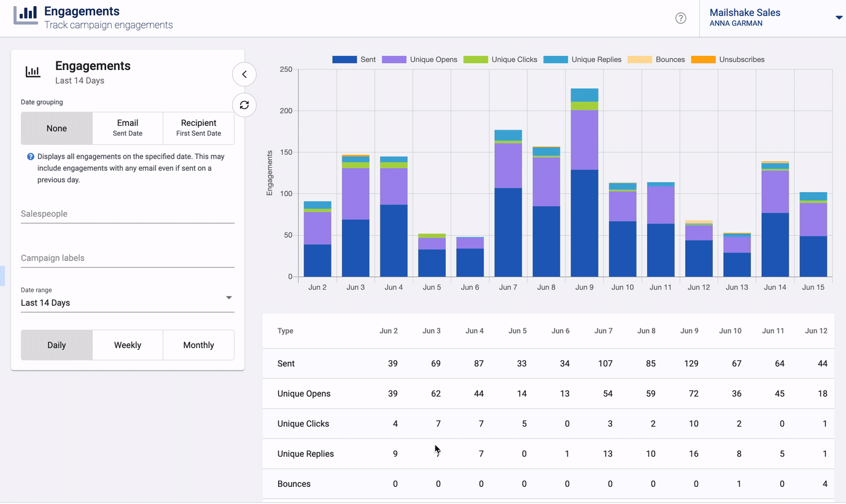Click the Engagements bar chart logo in header

point(25,15)
